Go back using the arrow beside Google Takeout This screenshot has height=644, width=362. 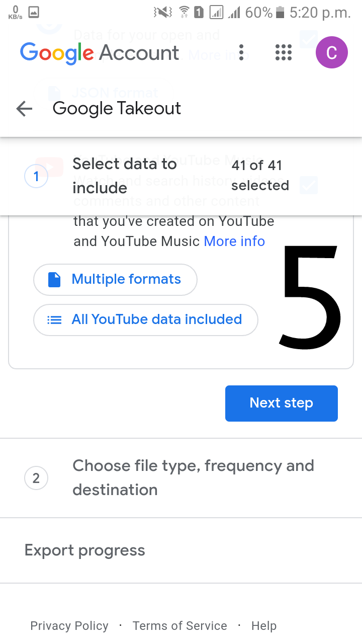click(x=24, y=109)
